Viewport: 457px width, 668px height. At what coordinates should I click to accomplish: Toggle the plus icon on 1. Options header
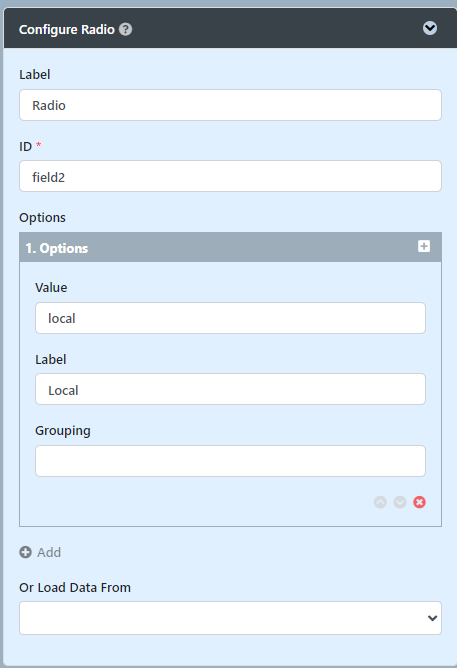pos(424,246)
